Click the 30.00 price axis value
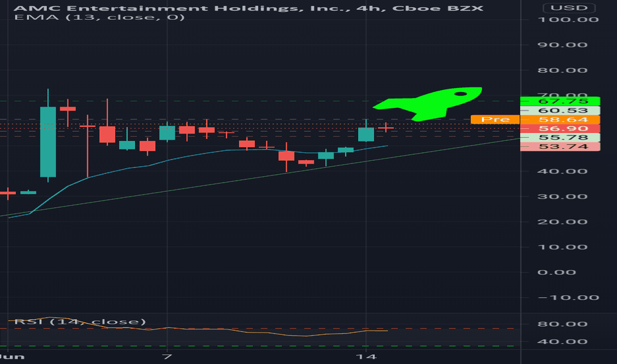The width and height of the screenshot is (617, 364). [563, 197]
